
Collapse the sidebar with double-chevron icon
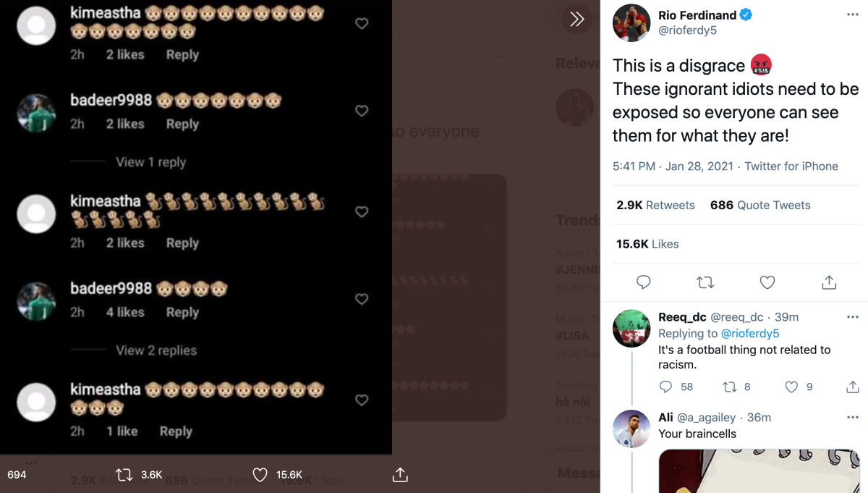(x=576, y=20)
